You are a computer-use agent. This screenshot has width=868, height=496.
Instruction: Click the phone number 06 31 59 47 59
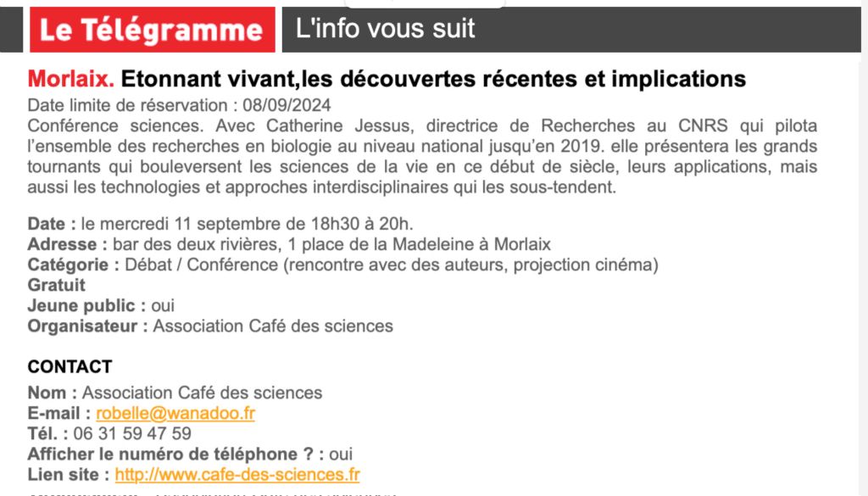pos(132,433)
